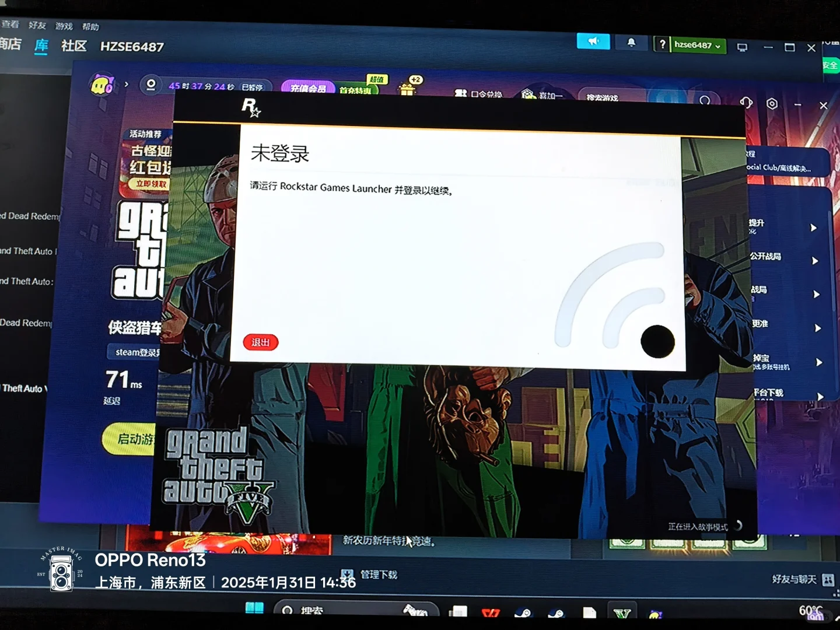
Task: Open Steam notifications bell
Action: pyautogui.click(x=631, y=43)
